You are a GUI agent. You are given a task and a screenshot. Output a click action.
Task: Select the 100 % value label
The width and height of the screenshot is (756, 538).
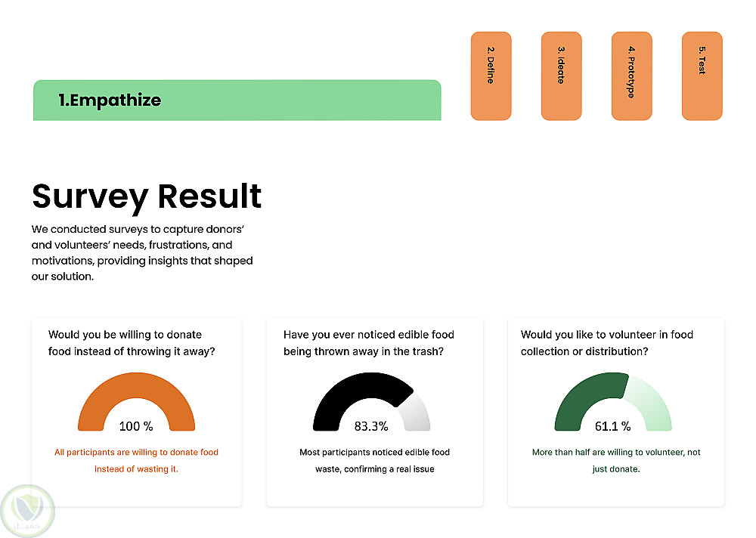point(136,426)
